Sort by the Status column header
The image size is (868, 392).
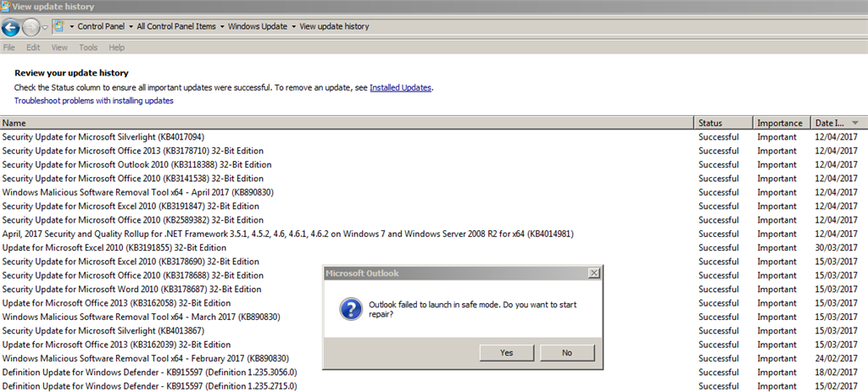[724, 123]
